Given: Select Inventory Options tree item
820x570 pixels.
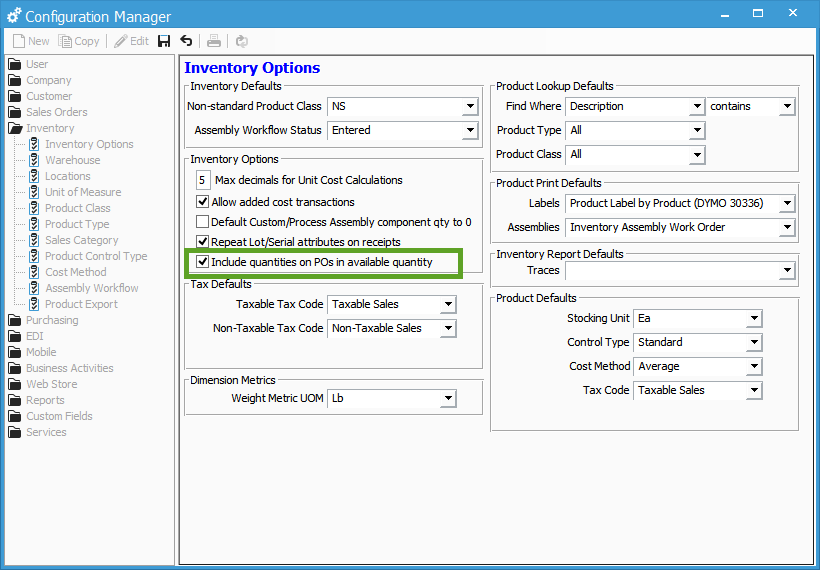Looking at the screenshot, I should [82, 144].
